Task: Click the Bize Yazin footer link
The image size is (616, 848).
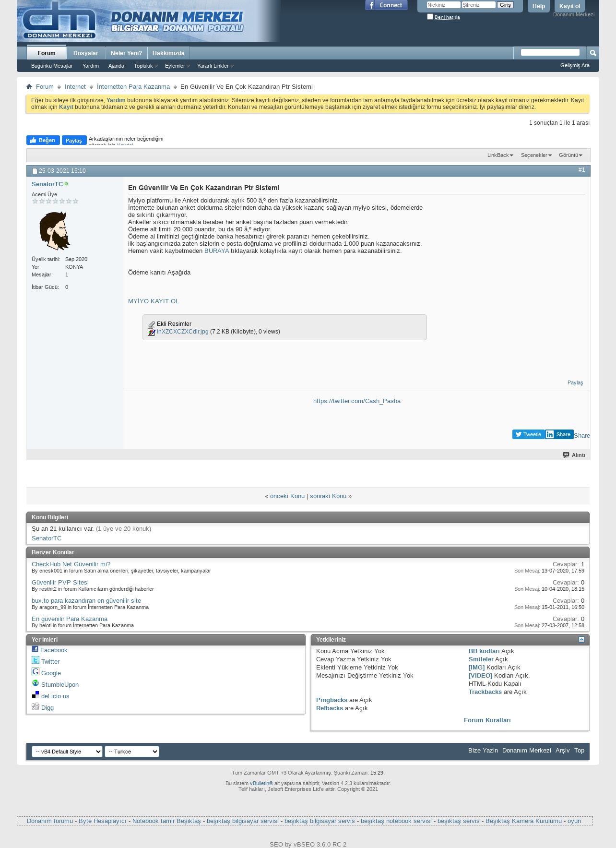Action: point(483,751)
